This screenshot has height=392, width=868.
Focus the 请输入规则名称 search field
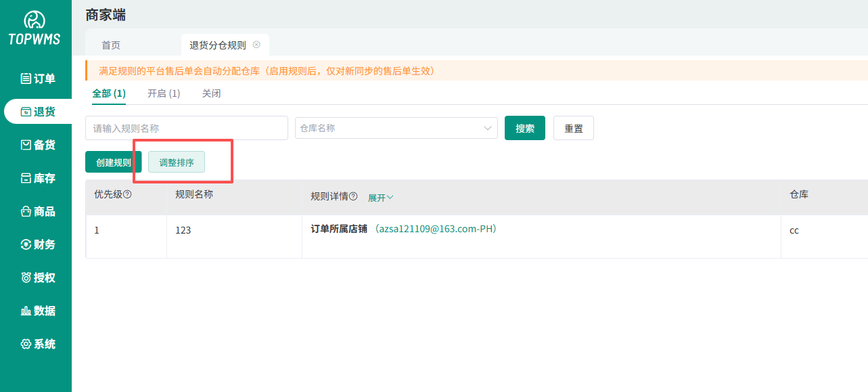[187, 128]
